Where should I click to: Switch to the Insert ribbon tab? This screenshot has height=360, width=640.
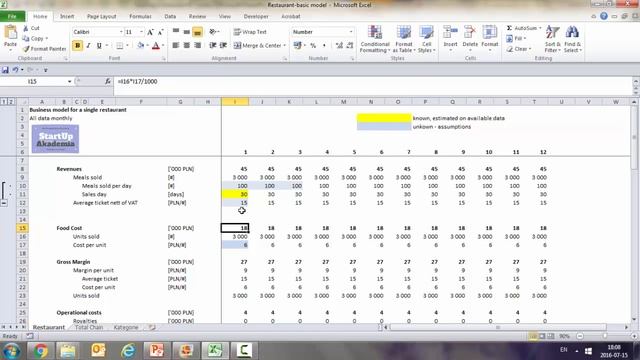67,16
